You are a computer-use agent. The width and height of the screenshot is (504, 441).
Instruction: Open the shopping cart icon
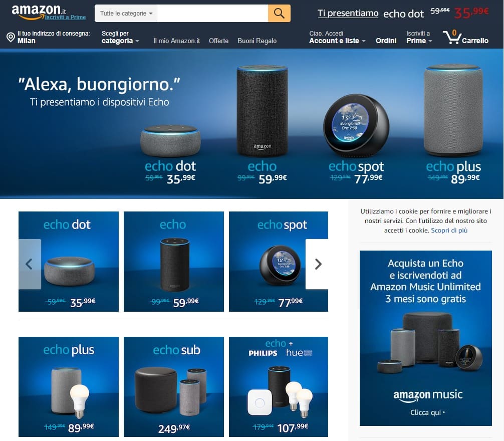[452, 37]
